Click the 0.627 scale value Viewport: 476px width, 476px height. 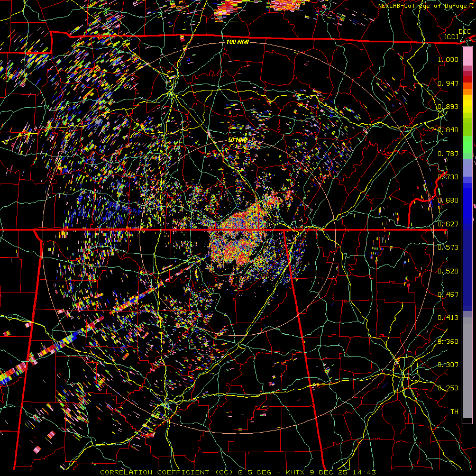tap(448, 224)
